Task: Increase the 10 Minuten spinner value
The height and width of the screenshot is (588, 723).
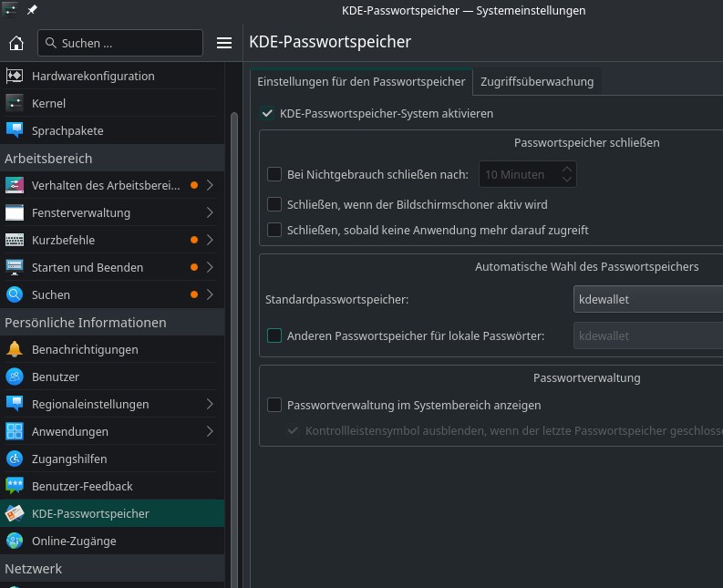Action: (x=567, y=170)
